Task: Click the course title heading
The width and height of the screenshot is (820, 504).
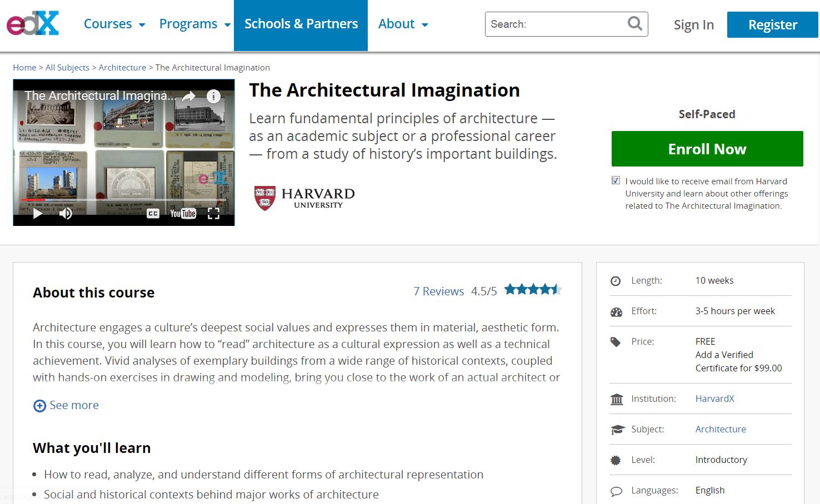Action: click(384, 90)
